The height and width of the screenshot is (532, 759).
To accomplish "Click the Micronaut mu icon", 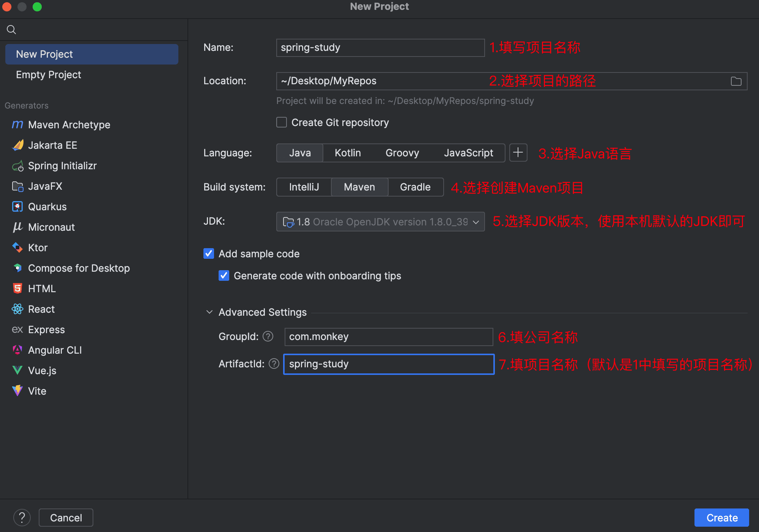I will (x=17, y=227).
